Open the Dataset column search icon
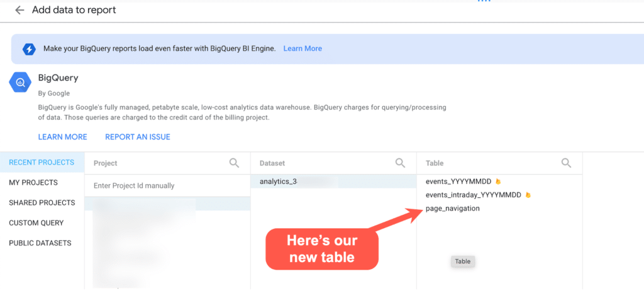 (x=400, y=163)
